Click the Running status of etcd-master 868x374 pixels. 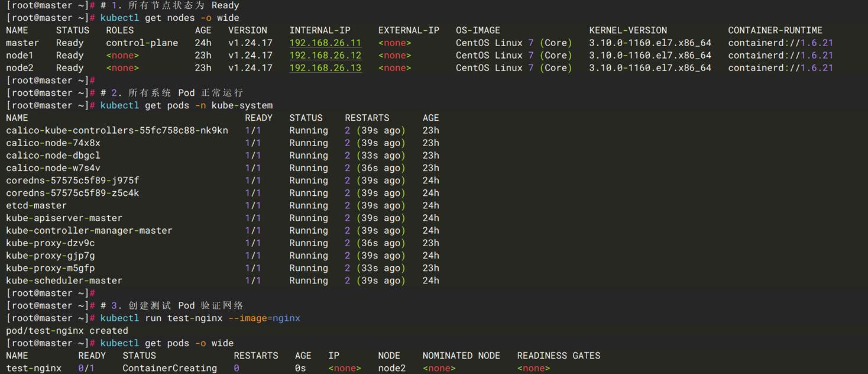coord(309,205)
